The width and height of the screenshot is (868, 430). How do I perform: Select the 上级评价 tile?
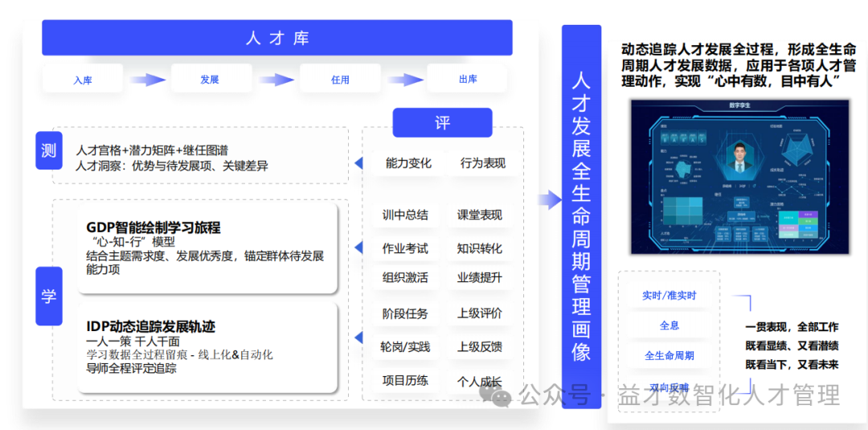coord(479,313)
